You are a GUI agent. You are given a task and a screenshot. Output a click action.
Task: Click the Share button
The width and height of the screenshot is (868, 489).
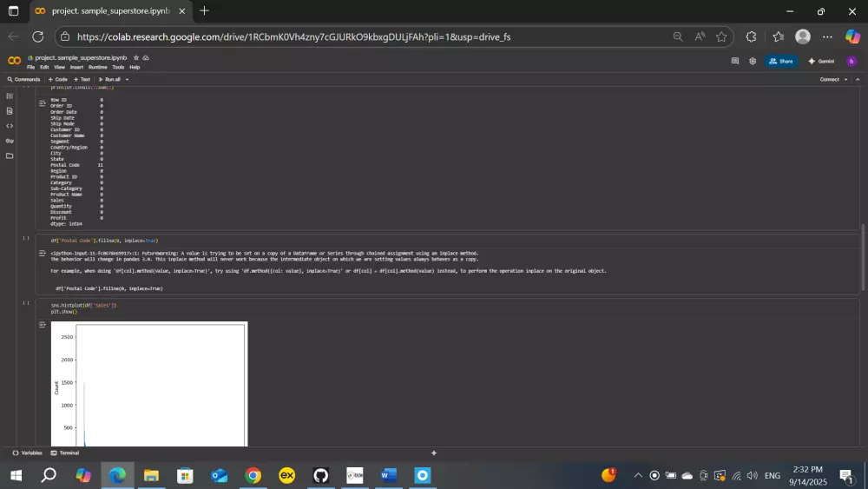point(781,61)
